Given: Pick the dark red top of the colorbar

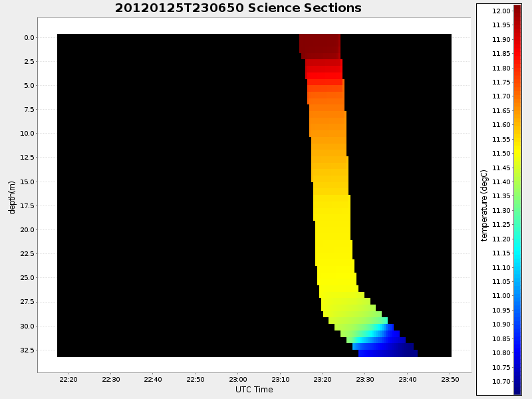Looking at the screenshot, I should tap(517, 10).
